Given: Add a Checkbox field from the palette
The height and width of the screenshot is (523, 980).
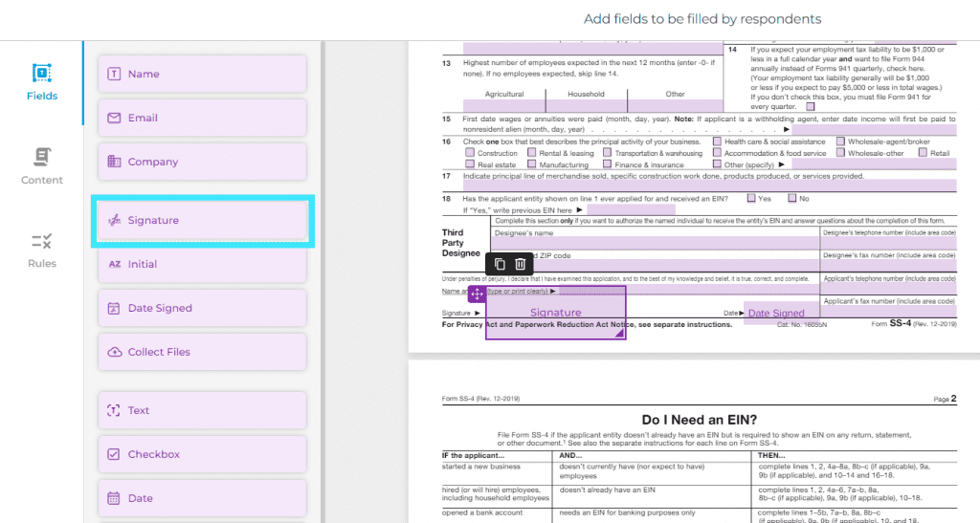Looking at the screenshot, I should [x=202, y=454].
